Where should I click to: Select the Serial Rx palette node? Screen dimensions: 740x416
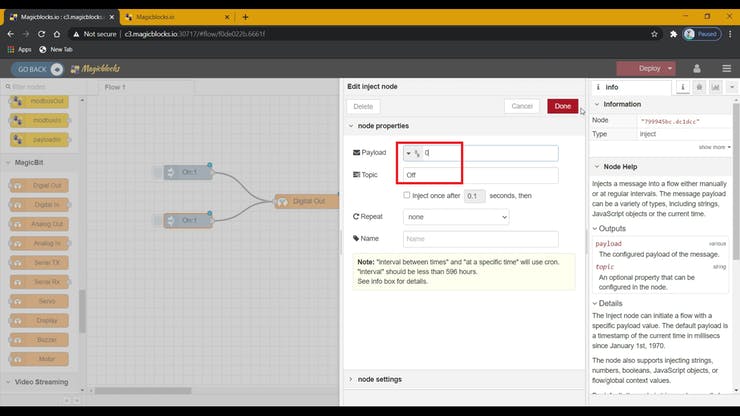pos(39,282)
